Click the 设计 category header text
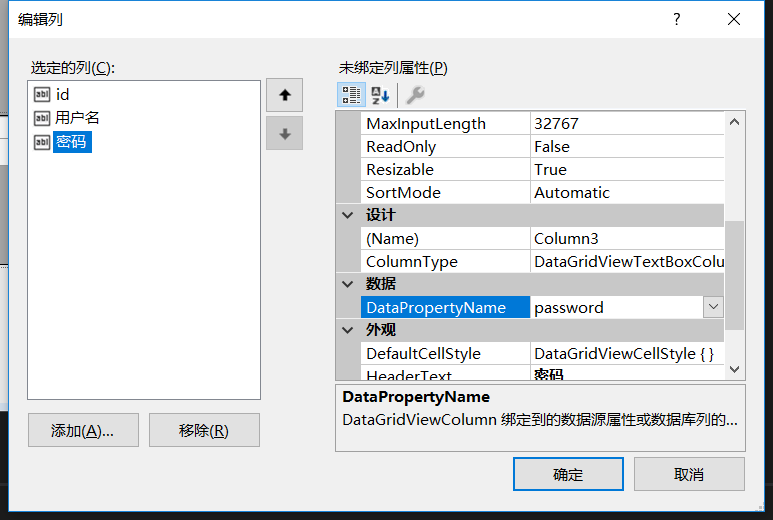 coord(380,215)
